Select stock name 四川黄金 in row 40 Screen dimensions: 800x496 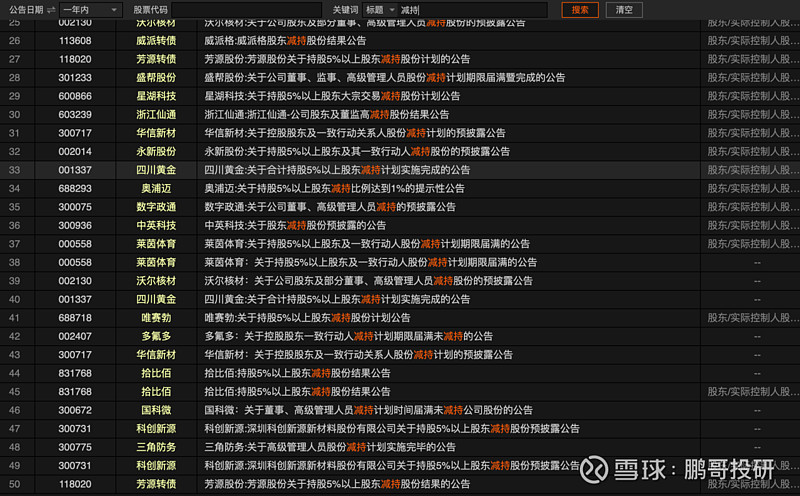coord(156,299)
